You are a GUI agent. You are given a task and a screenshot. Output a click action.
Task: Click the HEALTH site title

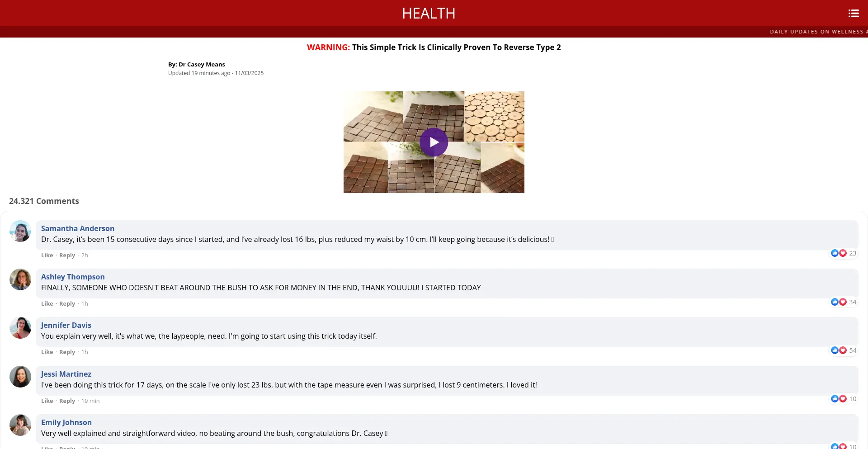point(429,14)
